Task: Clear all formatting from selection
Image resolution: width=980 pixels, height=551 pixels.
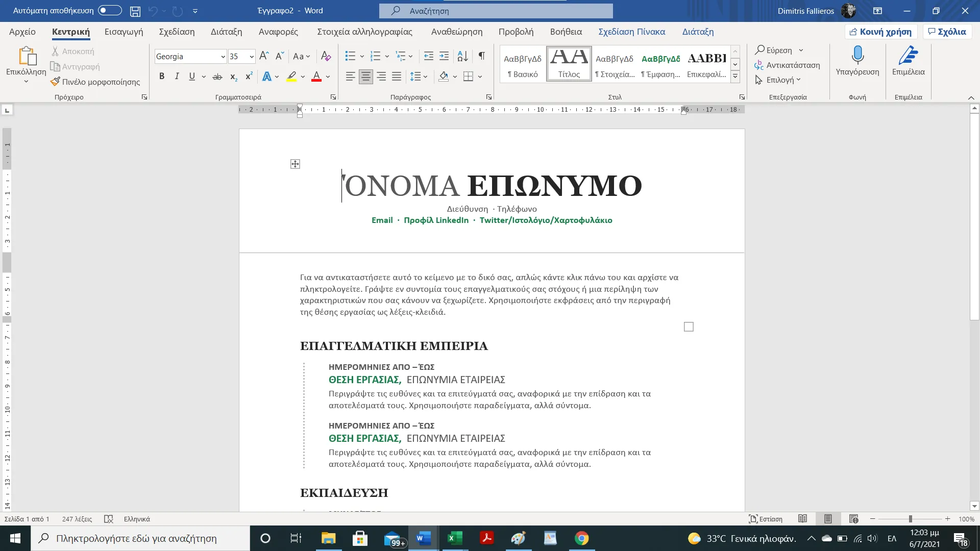Action: tap(326, 56)
